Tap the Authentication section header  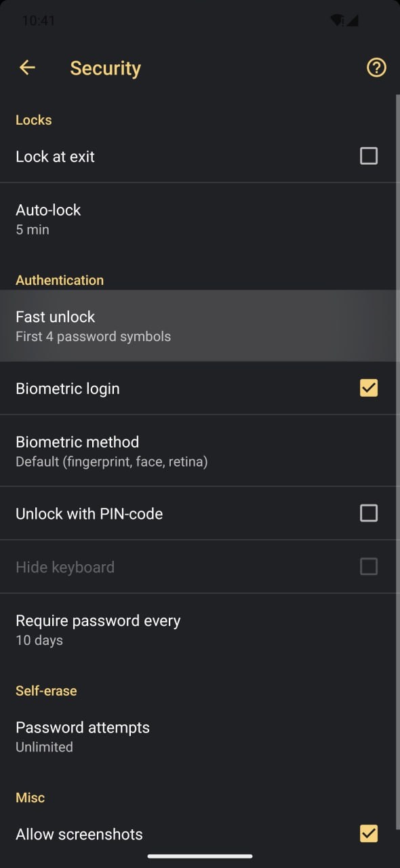point(60,280)
